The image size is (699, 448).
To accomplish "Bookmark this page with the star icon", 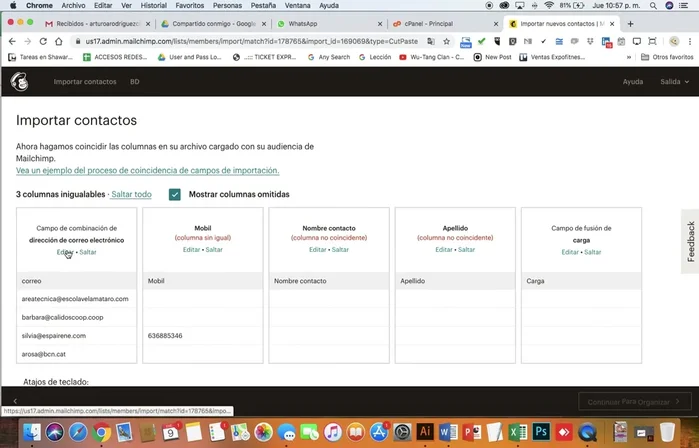I will (446, 41).
